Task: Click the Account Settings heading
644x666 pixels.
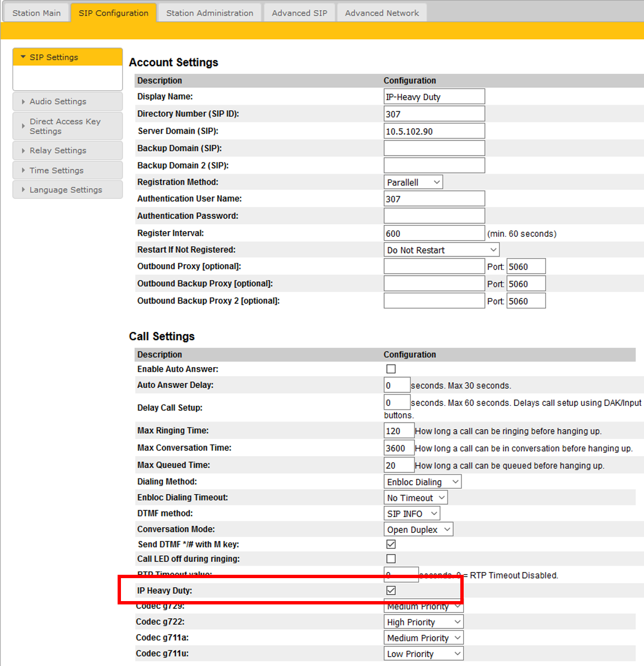Action: tap(174, 63)
